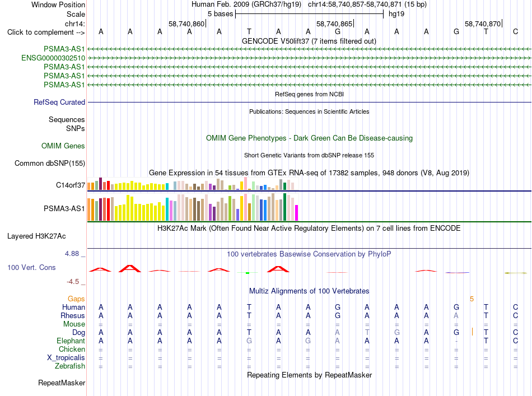
Task: Click the orange insertion mark in Dog row
Action: pos(472,332)
